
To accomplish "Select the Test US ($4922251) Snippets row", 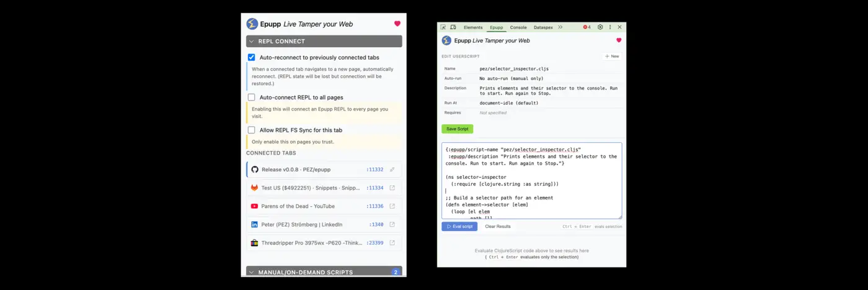I will (324, 188).
